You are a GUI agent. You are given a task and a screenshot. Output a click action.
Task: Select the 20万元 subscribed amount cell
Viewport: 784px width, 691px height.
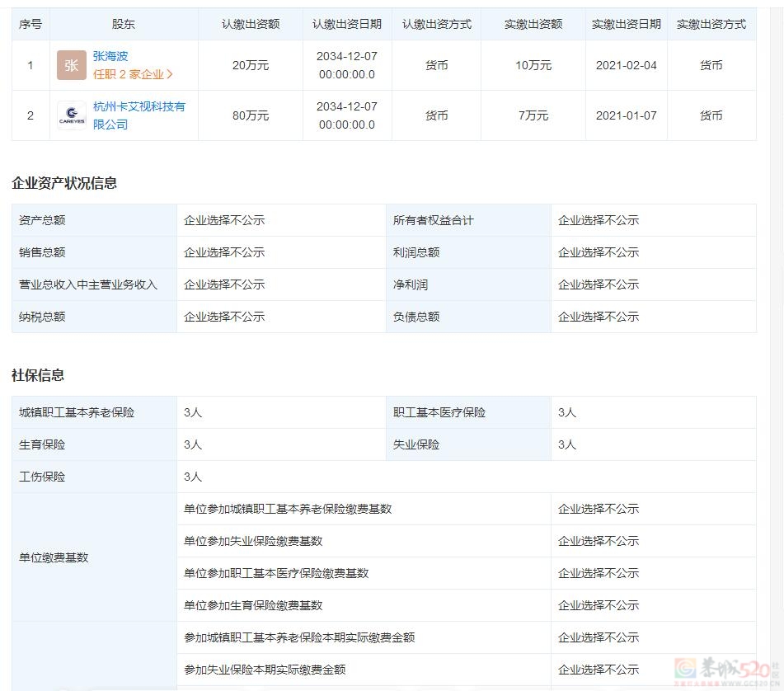click(x=251, y=65)
